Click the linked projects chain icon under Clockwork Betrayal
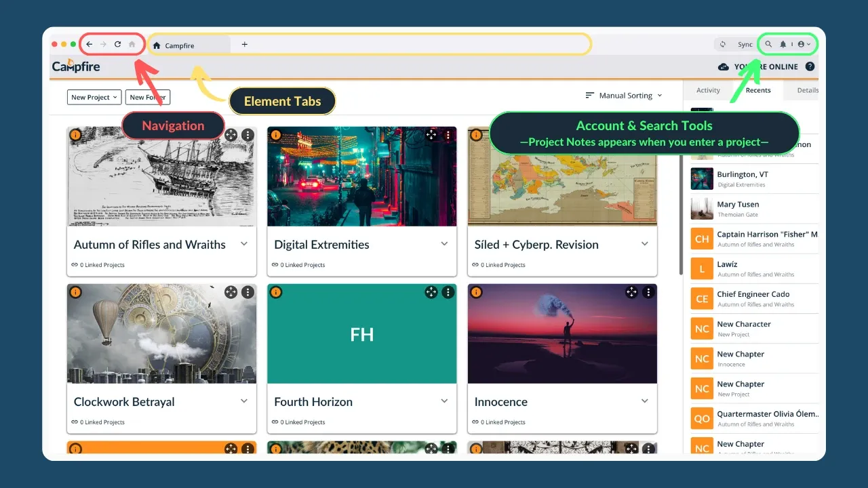 [x=76, y=422]
